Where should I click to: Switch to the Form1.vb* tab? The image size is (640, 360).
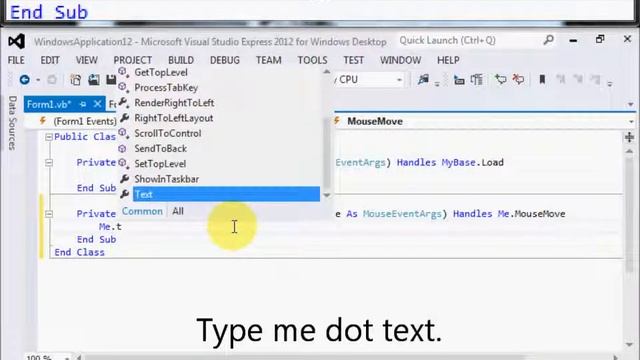click(49, 104)
